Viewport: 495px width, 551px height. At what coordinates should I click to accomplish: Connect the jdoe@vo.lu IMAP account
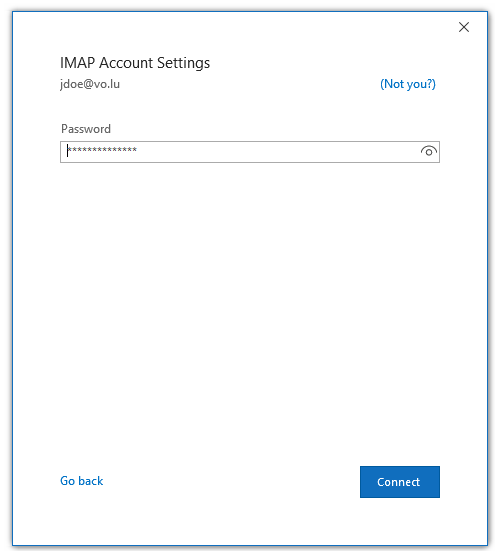click(x=399, y=482)
